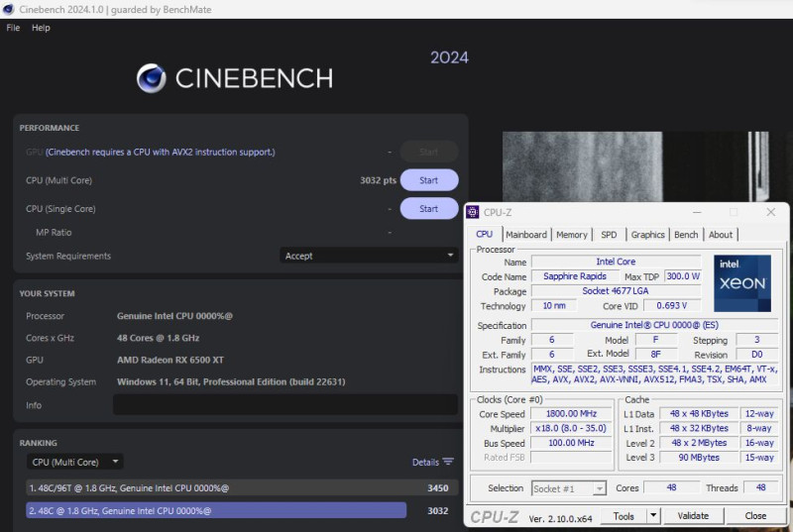Screen dimensions: 793x532
Task: Click the Name field showing Intel Core
Action: point(616,262)
